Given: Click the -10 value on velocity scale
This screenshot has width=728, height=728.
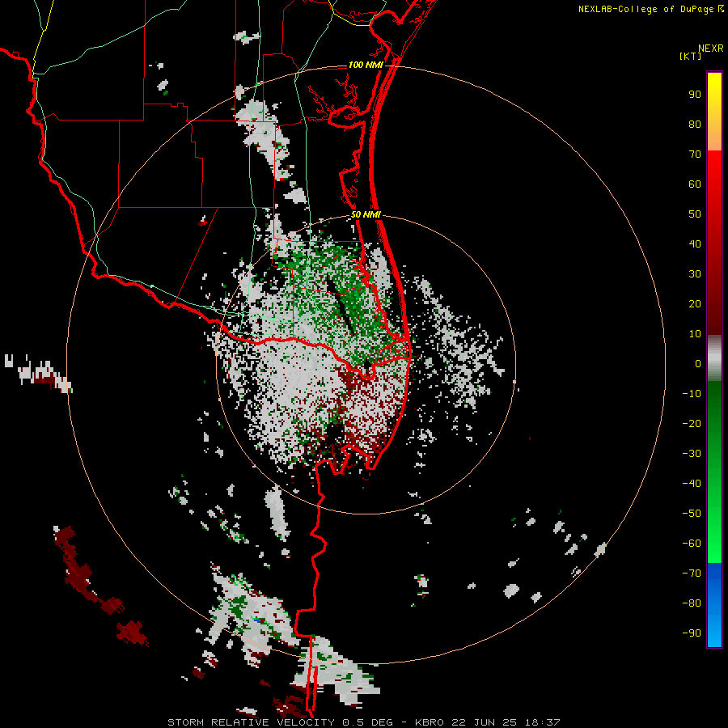Looking at the screenshot, I should click(x=692, y=394).
